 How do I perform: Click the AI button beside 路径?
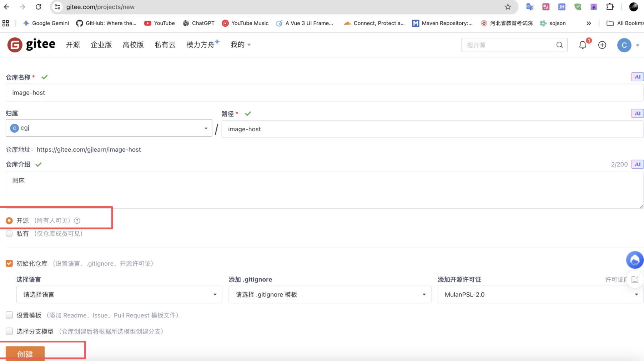tap(637, 113)
